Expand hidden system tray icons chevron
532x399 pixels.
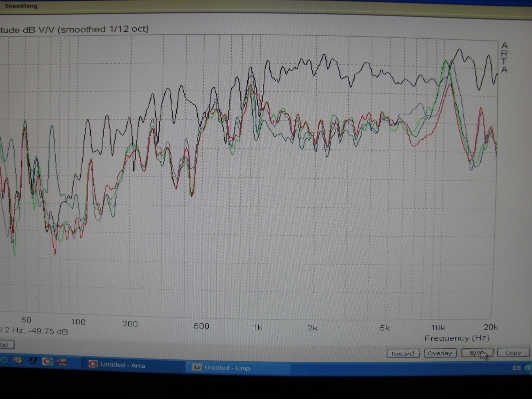click(528, 368)
